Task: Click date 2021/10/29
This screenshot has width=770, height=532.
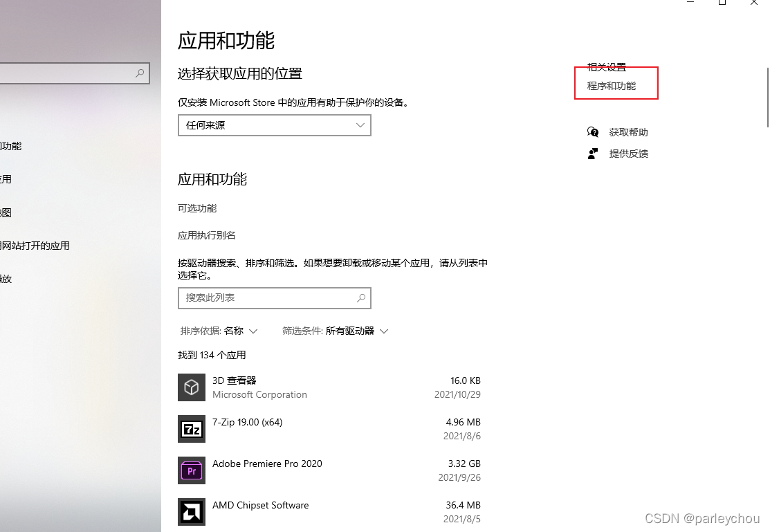Action: point(458,394)
